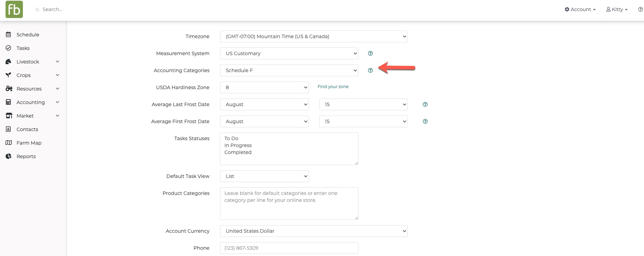
Task: Click the Farm Map icon in sidebar
Action: [9, 143]
